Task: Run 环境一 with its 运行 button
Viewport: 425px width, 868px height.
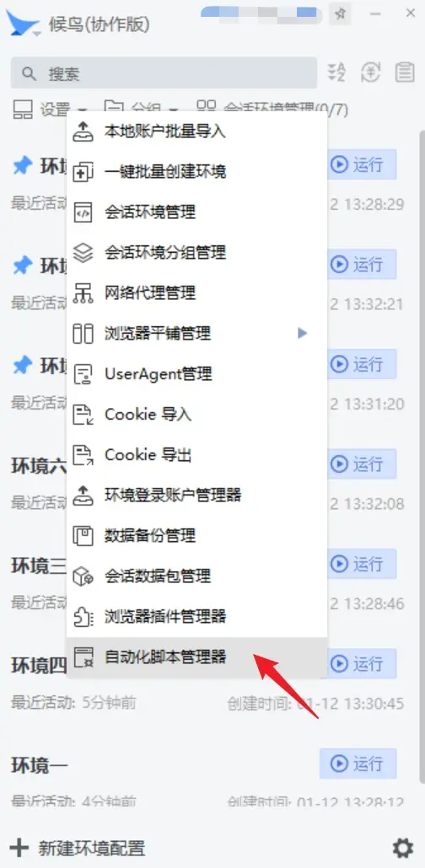Action: (x=358, y=764)
